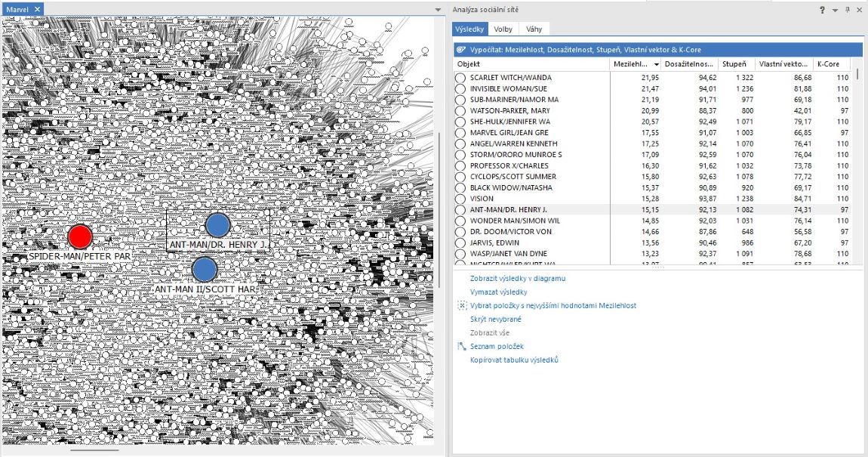Click the circle icon beside SCARLET WITCH/WANDA
The height and width of the screenshot is (457, 868).
(460, 78)
